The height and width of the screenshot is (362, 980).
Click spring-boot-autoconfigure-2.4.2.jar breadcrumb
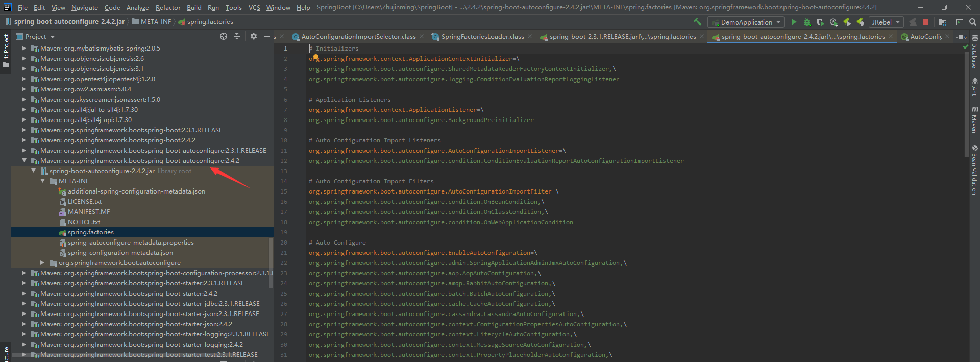[x=65, y=21]
